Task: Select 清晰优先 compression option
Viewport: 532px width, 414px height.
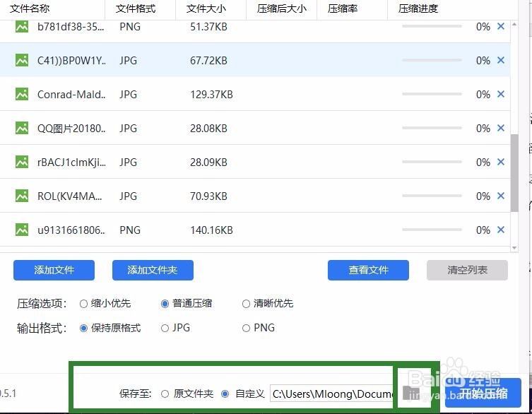Action: point(247,304)
